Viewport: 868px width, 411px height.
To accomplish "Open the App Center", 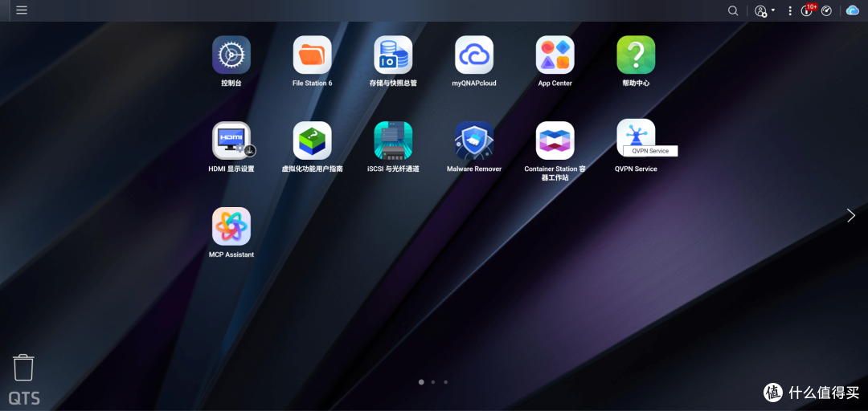I will pos(555,55).
